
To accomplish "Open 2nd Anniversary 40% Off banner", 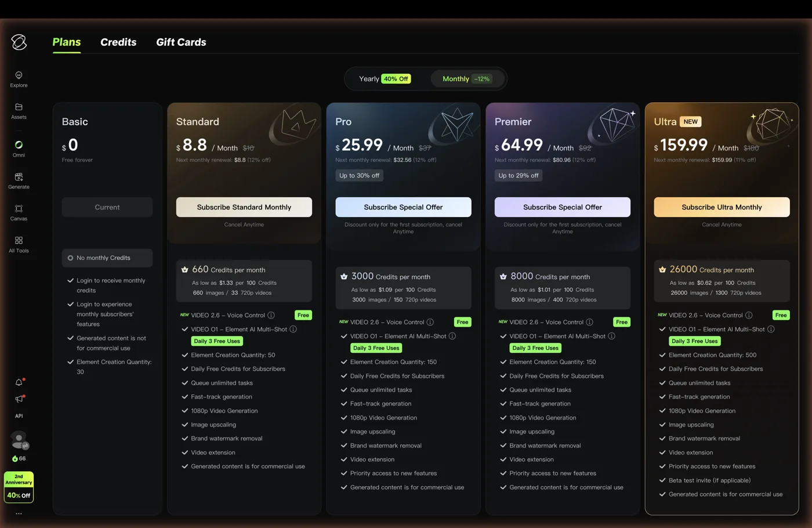I will (x=19, y=487).
